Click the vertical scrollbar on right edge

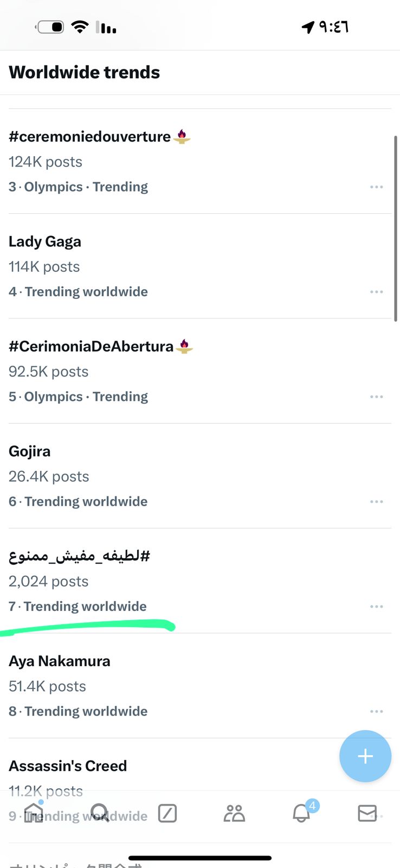[396, 228]
